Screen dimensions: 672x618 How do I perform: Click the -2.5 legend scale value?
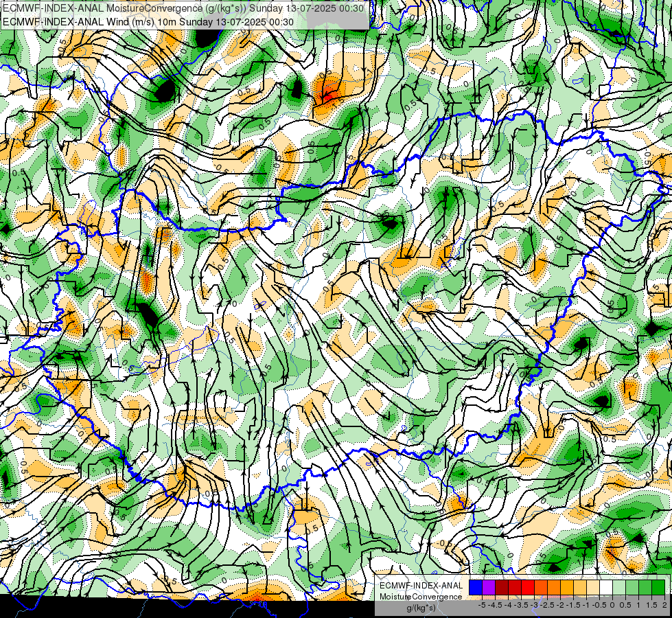coord(548,605)
